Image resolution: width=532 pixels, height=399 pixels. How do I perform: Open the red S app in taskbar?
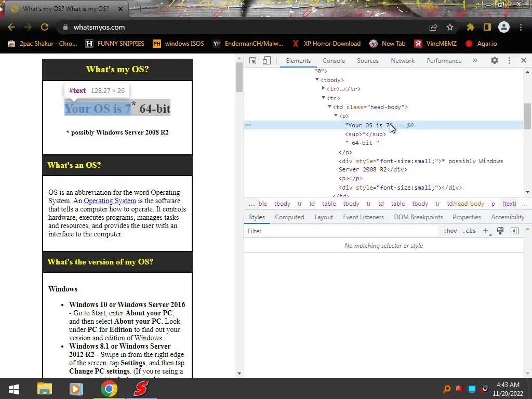141,389
